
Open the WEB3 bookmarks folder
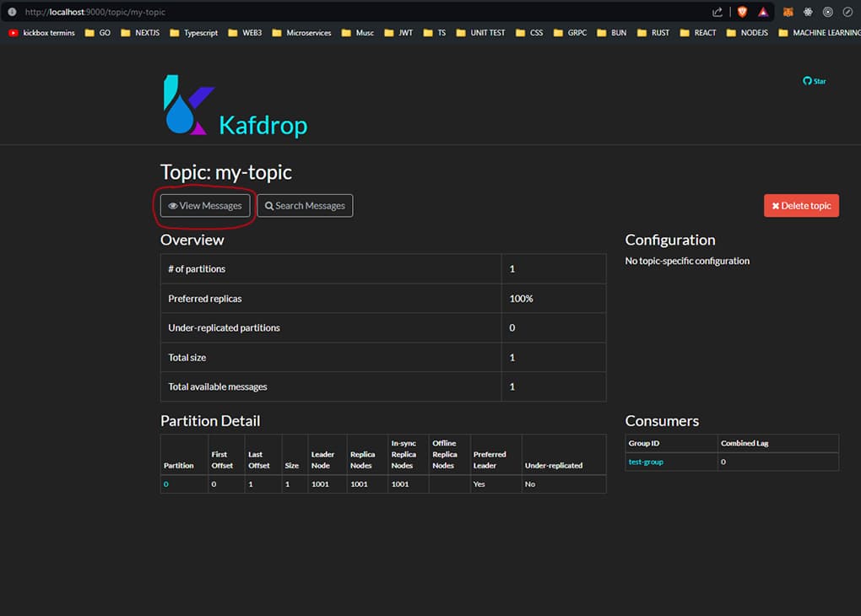pyautogui.click(x=245, y=33)
